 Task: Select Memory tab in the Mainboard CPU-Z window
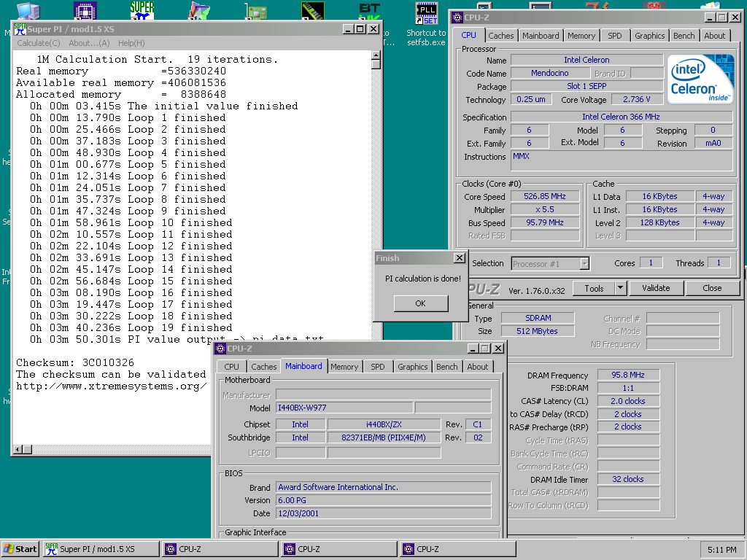344,367
